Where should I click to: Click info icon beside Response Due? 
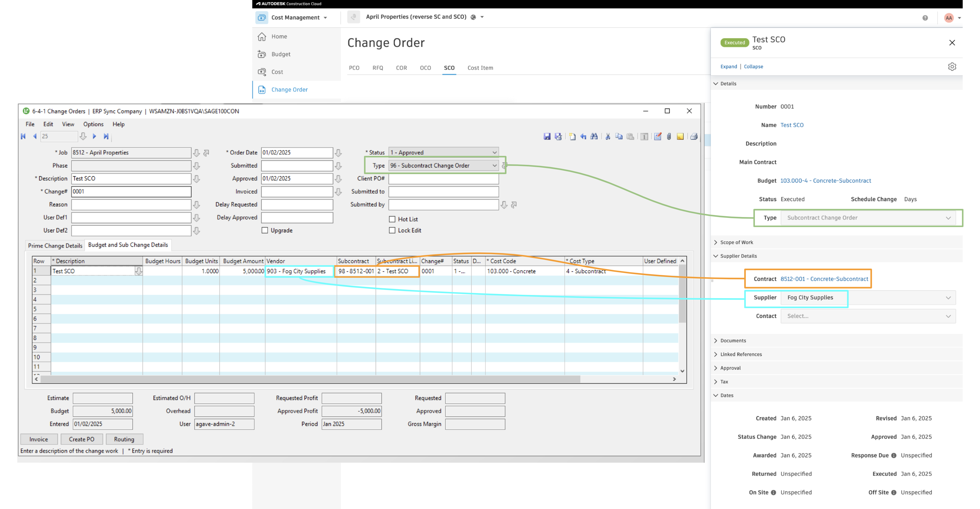coord(894,455)
